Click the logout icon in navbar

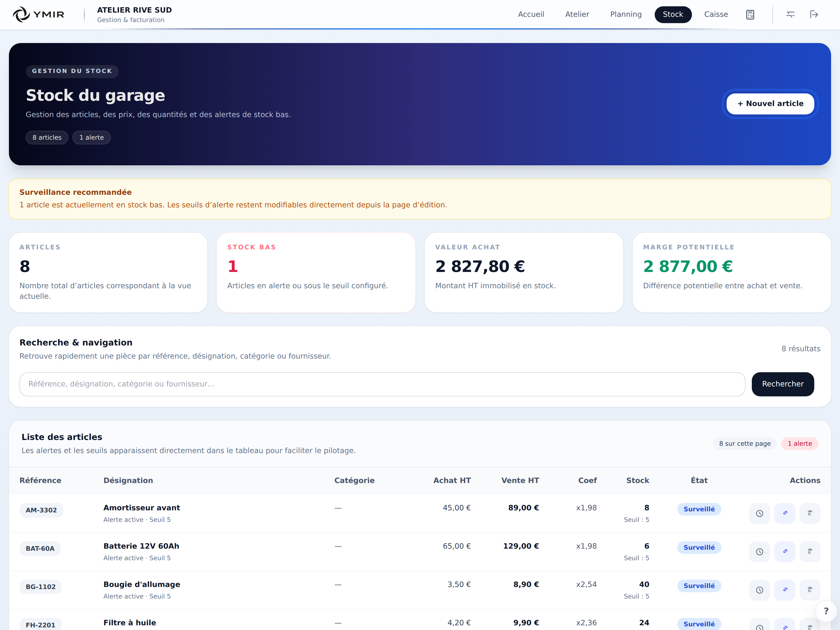(814, 14)
